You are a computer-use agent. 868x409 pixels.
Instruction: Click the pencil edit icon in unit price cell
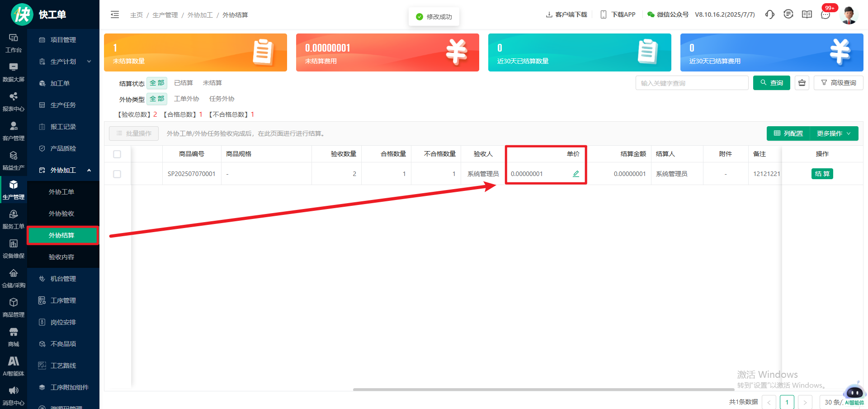[576, 174]
